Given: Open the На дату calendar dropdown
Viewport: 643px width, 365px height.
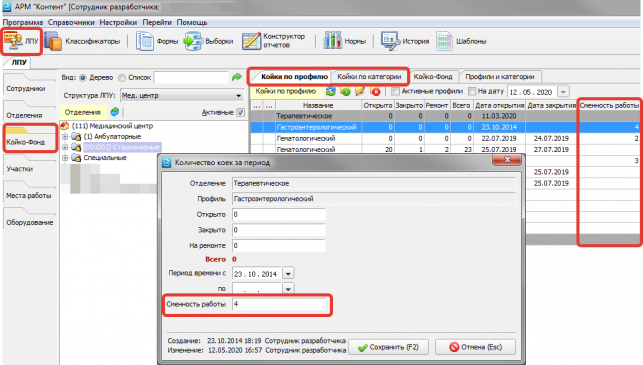Looking at the screenshot, I should pyautogui.click(x=564, y=92).
